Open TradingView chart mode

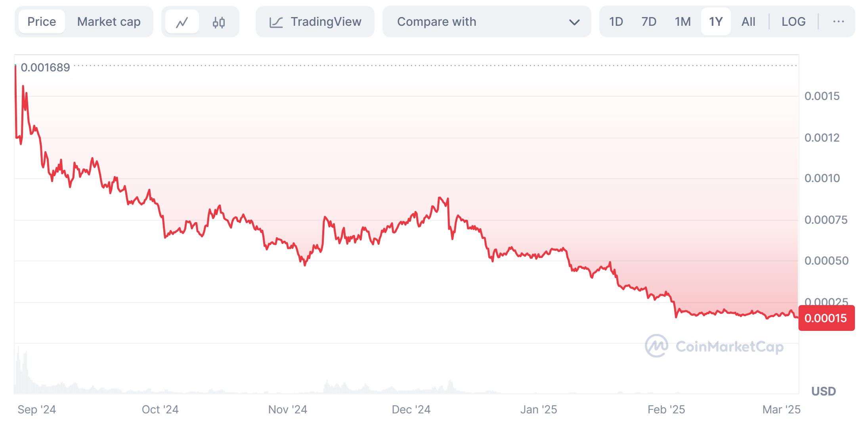pyautogui.click(x=325, y=22)
